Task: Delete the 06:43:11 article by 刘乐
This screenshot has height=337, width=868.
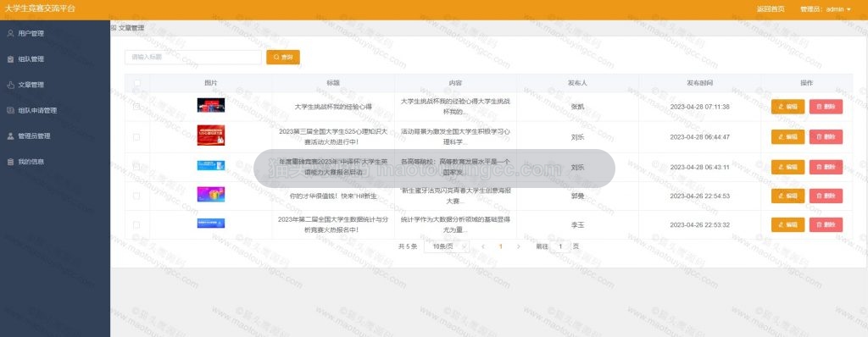Action: tap(826, 167)
